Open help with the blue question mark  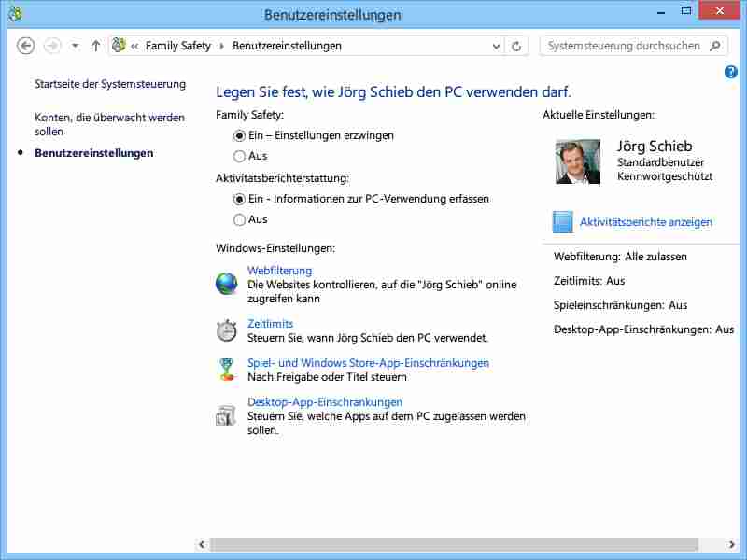[x=730, y=73]
